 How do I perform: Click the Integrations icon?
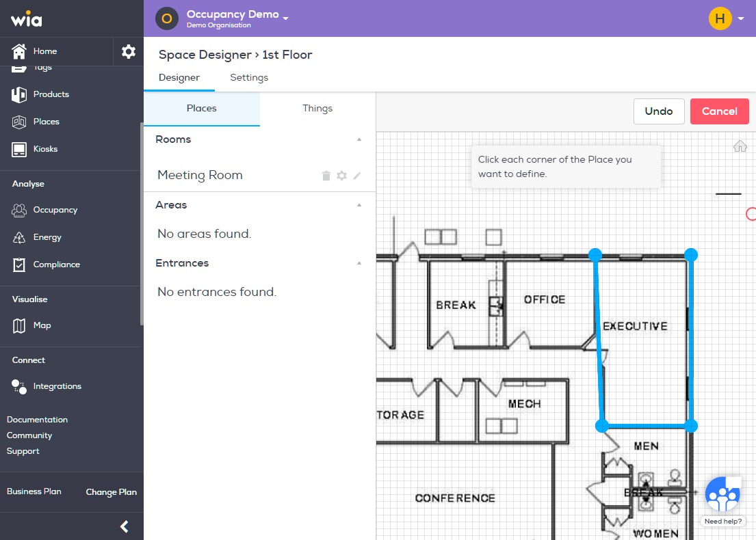coord(18,386)
